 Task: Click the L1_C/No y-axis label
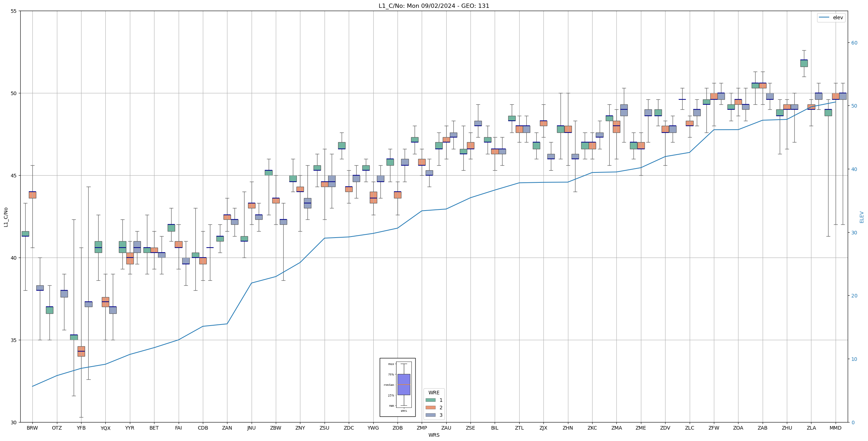(6, 217)
